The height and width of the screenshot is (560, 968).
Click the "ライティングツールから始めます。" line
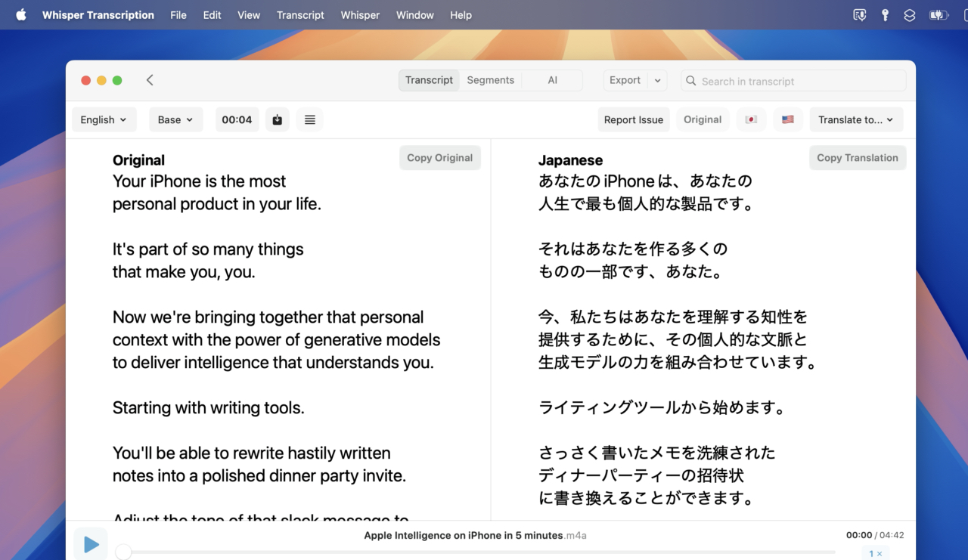[x=663, y=408]
